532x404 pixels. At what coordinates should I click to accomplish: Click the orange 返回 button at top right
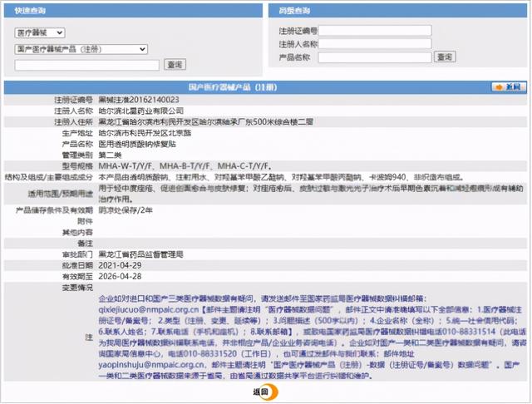pyautogui.click(x=508, y=86)
